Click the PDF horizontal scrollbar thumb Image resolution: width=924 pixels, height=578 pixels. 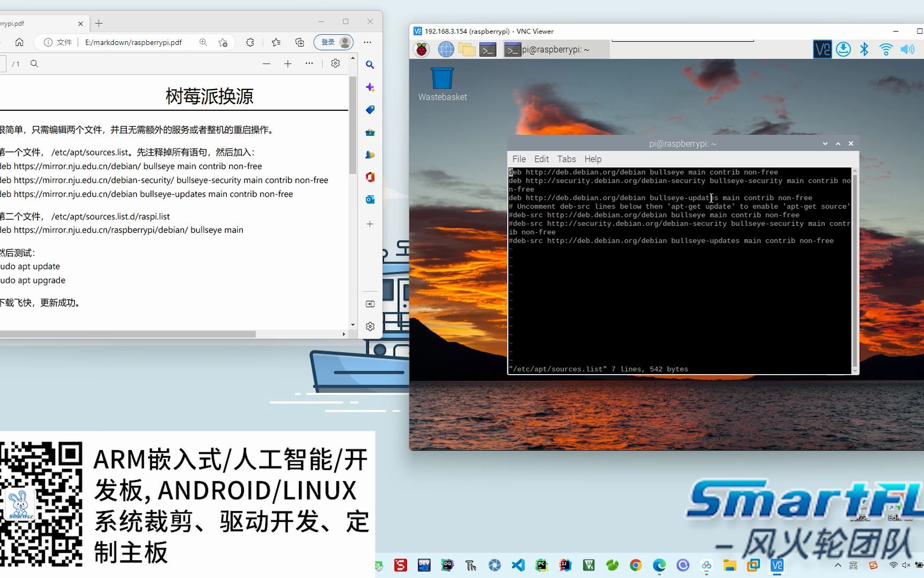(127, 334)
